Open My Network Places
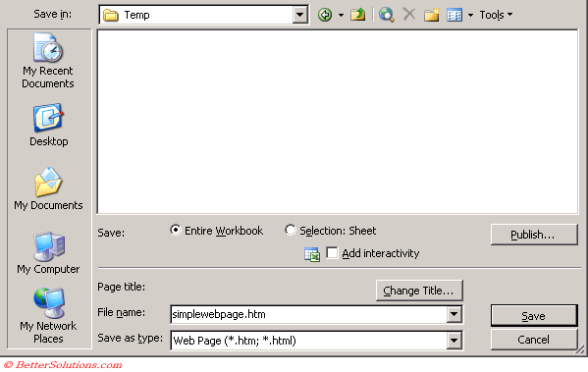Screen dimensions: 588x372 pos(48,316)
